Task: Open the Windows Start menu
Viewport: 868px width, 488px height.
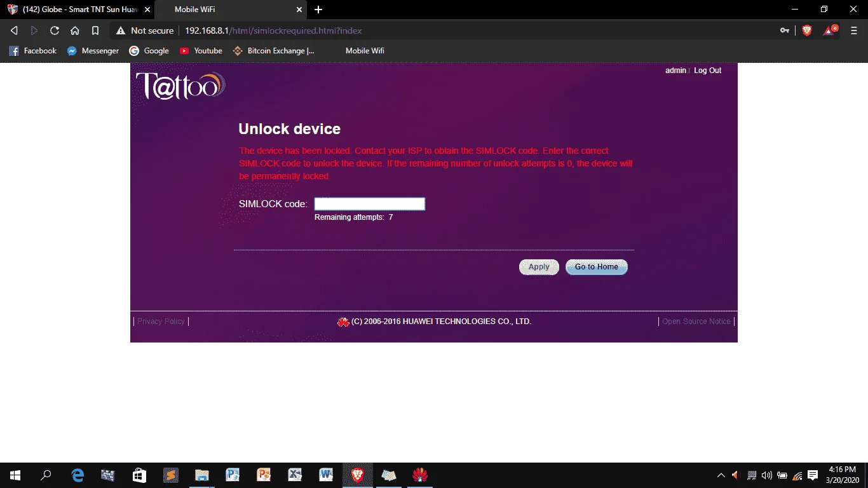Action: click(x=15, y=475)
